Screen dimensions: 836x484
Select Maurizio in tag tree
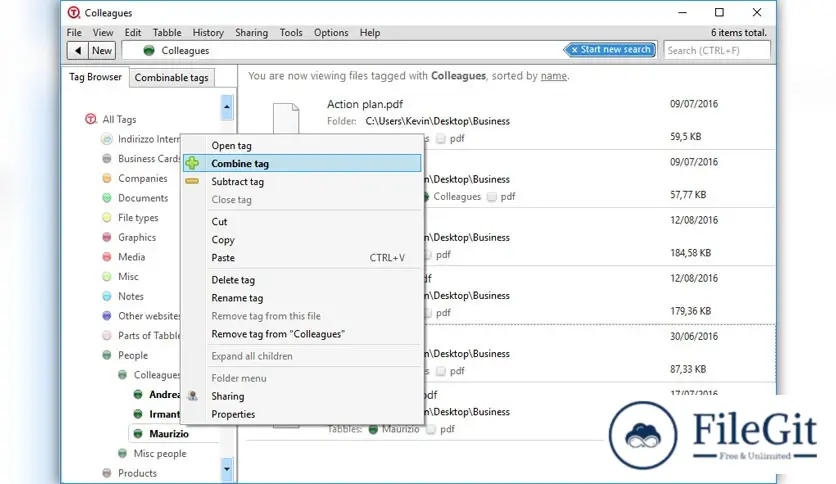tap(168, 434)
